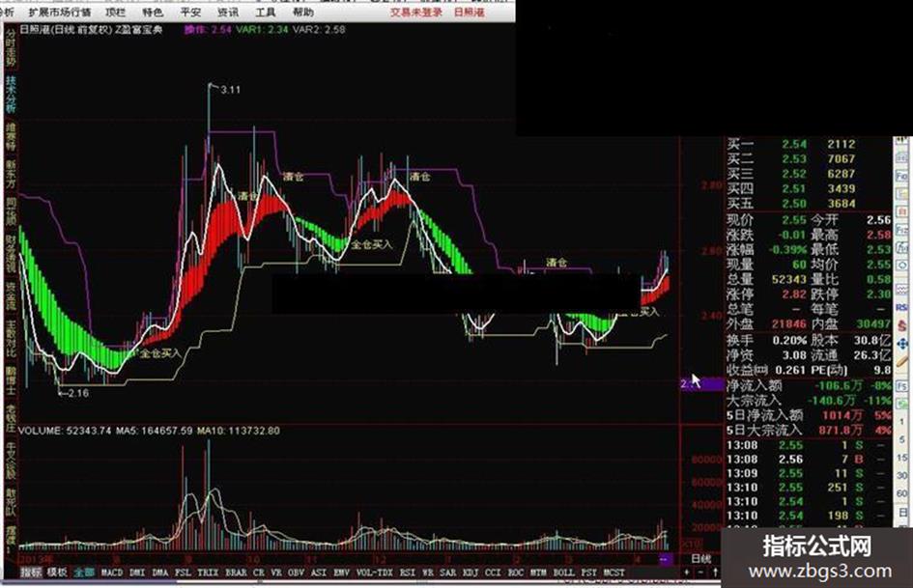
Task: Apply the RSI indicator from the bottom bar
Action: pos(408,573)
